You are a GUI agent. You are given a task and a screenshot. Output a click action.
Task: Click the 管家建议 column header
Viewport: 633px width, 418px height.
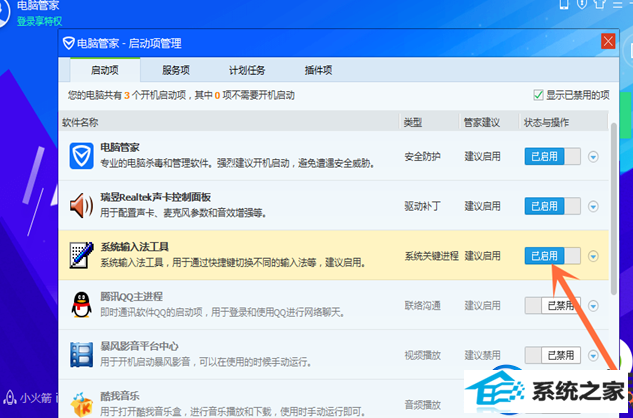(482, 122)
